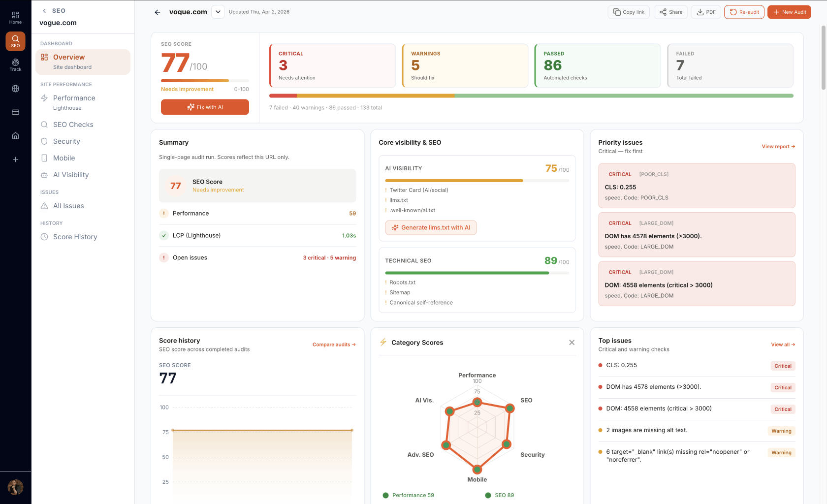Click the Fix with AI button

(x=205, y=107)
